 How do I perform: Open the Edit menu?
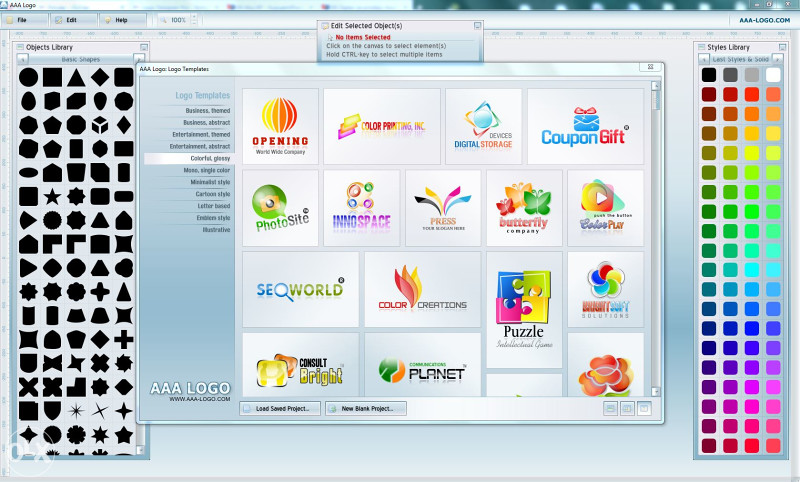pos(73,20)
